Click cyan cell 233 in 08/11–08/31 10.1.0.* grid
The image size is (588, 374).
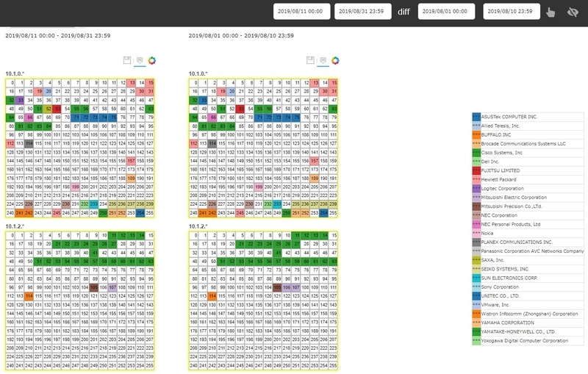click(94, 204)
